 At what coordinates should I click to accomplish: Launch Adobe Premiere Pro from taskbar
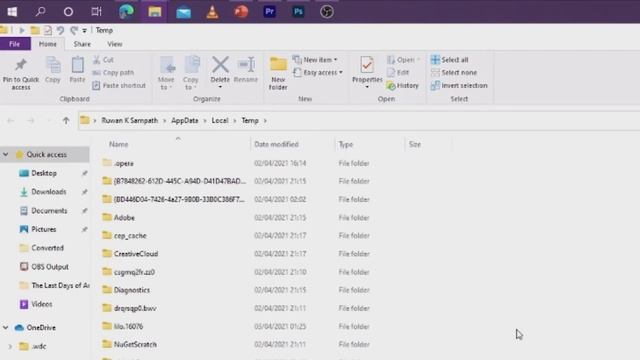click(x=269, y=11)
